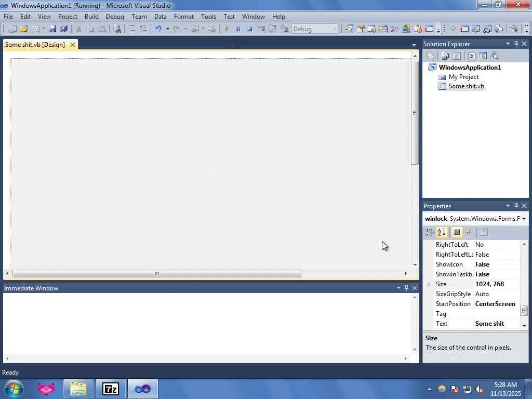
Task: Click the empty Tag property value field
Action: coord(497,314)
